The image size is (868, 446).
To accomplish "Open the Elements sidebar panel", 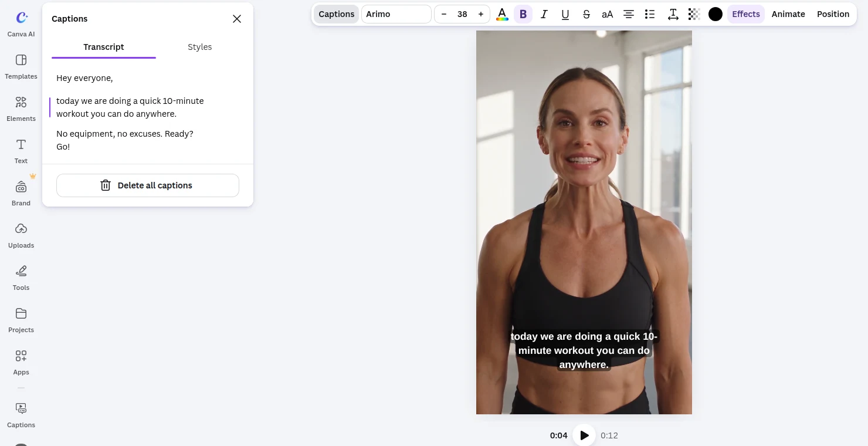I will 21,109.
